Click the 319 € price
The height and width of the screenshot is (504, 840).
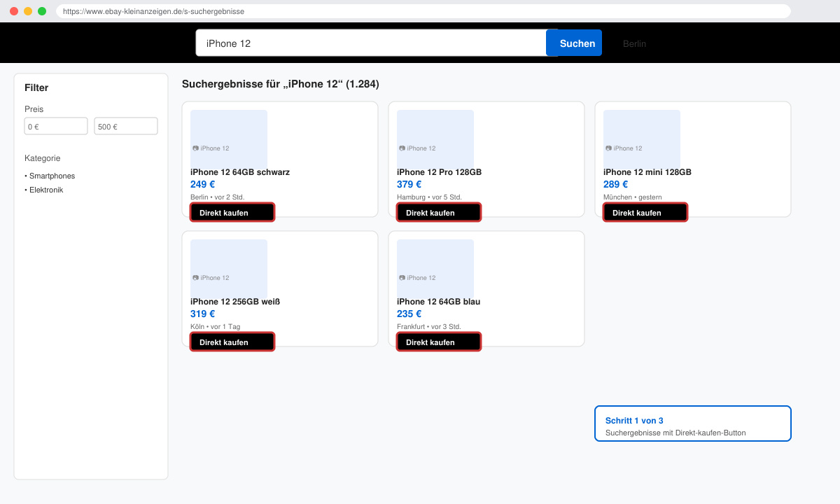(202, 314)
